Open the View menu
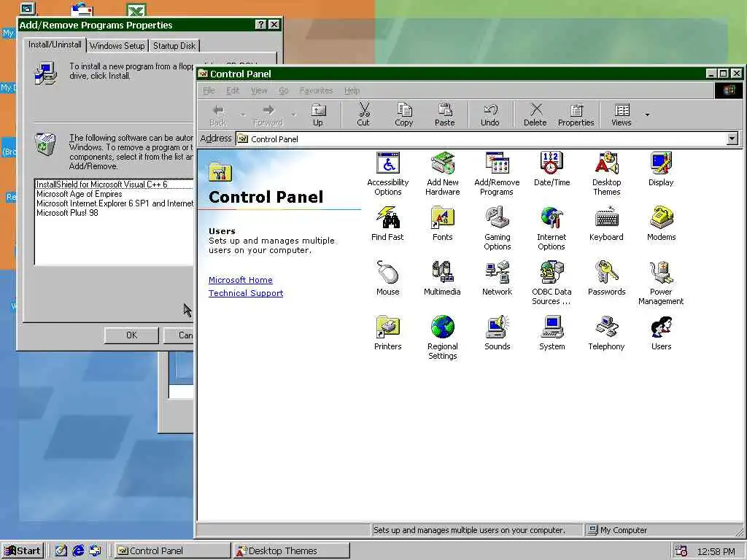This screenshot has width=747, height=560. pyautogui.click(x=259, y=90)
